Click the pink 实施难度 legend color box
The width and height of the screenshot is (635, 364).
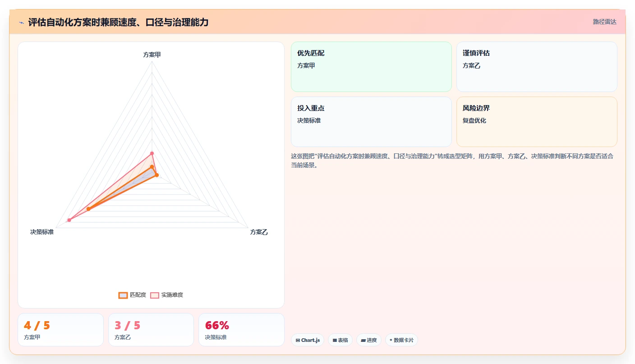(x=155, y=295)
